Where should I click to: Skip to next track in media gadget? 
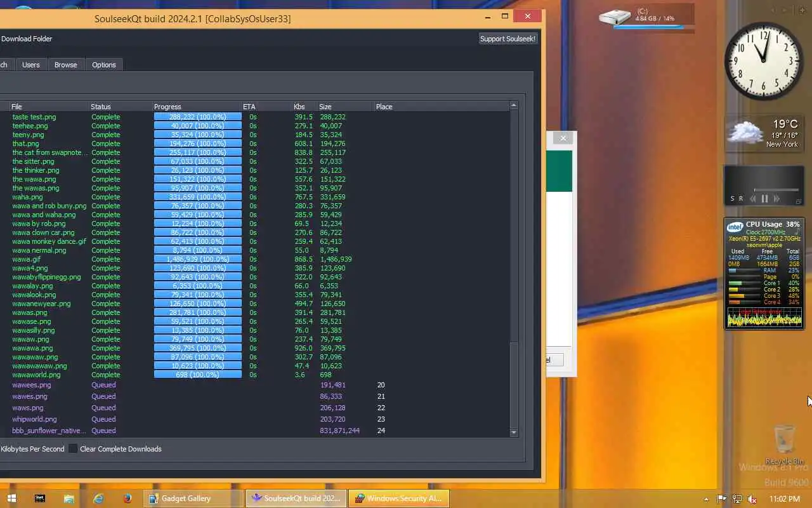click(776, 199)
